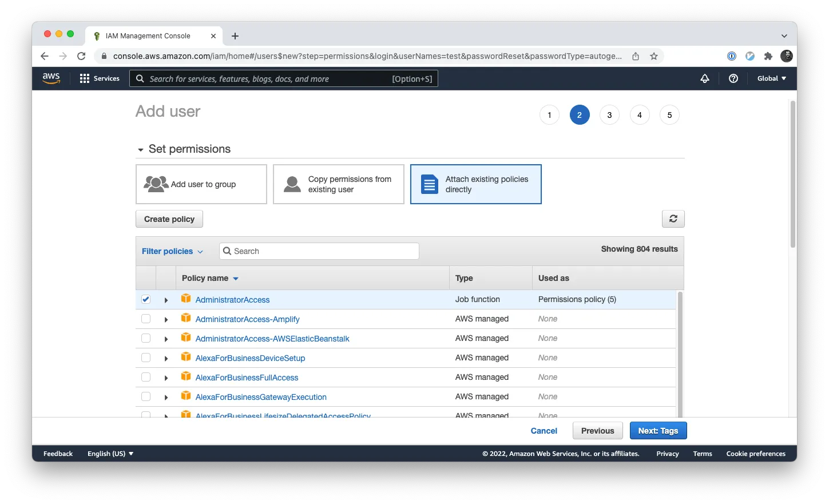Go to wizard step 4
829x504 pixels.
click(x=640, y=115)
